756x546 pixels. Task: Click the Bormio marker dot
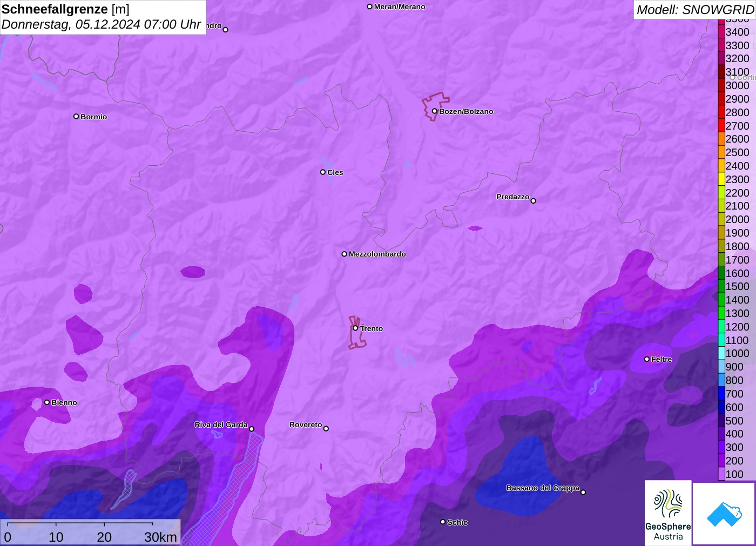point(76,116)
